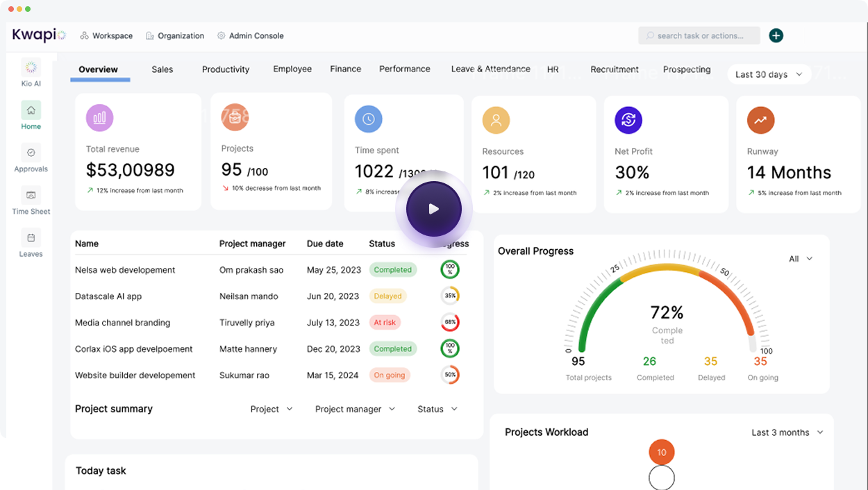
Task: Click the Runway trend arrow icon
Action: (x=760, y=120)
